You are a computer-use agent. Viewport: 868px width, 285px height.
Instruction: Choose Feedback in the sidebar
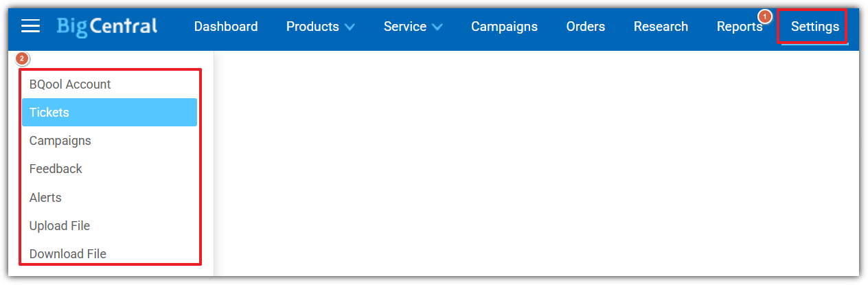[56, 169]
